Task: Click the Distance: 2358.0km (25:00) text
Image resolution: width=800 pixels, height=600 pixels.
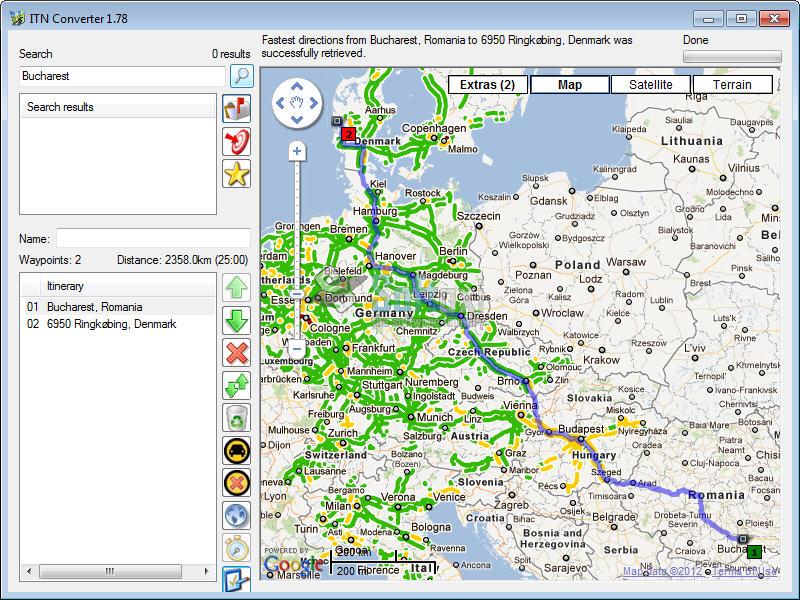Action: [x=182, y=260]
